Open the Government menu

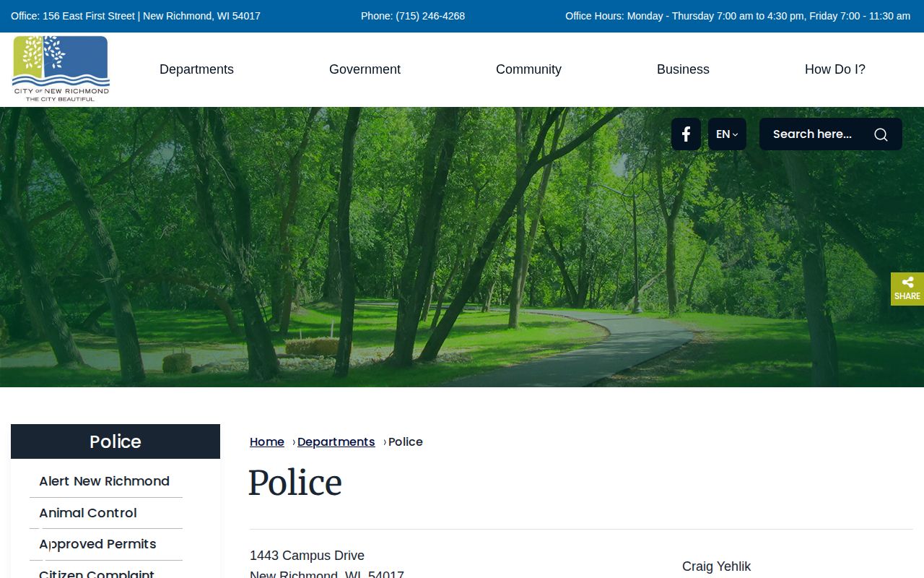click(365, 69)
